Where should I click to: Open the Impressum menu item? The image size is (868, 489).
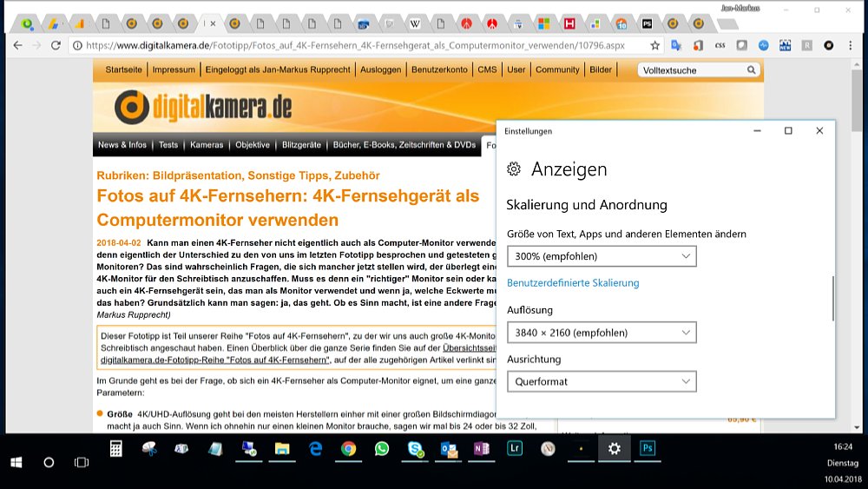(174, 69)
